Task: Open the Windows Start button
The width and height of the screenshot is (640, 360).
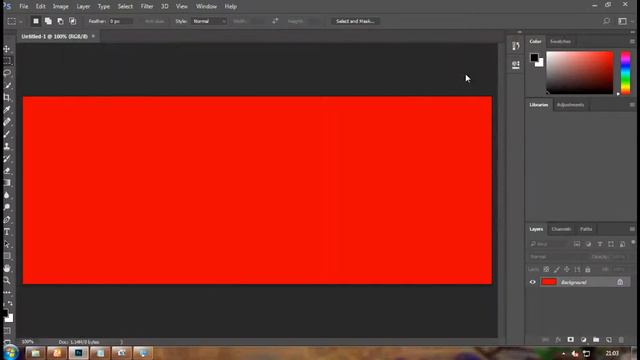Action: tap(11, 353)
